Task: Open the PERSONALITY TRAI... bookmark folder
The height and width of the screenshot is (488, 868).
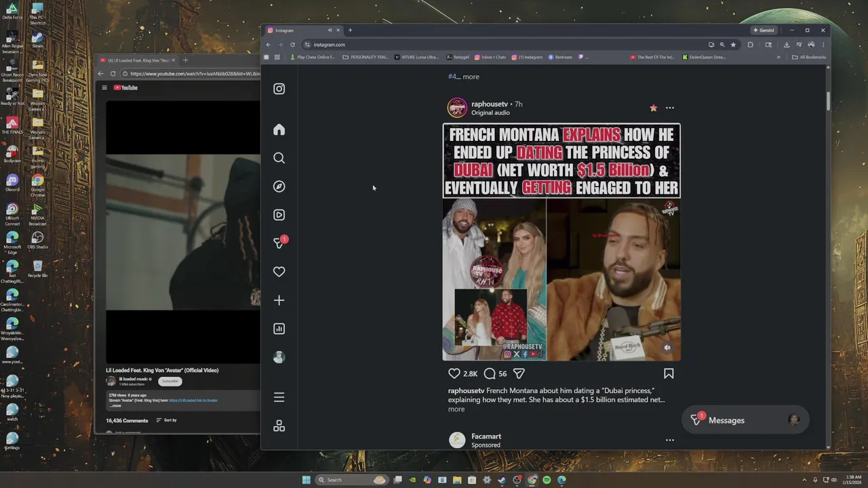Action: click(366, 57)
